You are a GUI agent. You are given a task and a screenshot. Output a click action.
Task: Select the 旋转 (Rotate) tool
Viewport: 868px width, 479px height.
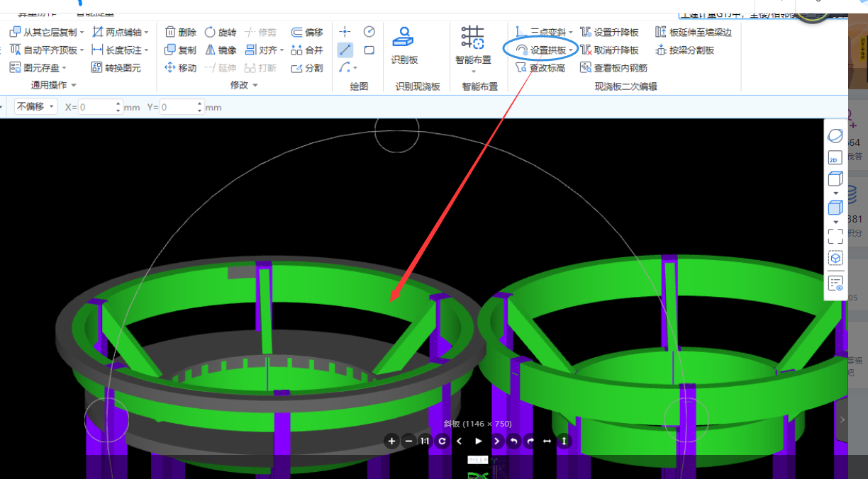tap(221, 32)
